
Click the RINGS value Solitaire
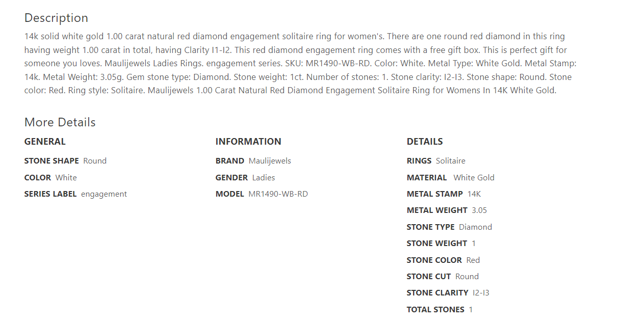point(450,161)
